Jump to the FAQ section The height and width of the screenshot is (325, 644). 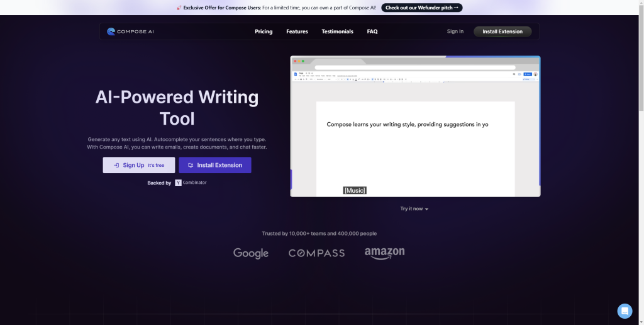coord(372,31)
